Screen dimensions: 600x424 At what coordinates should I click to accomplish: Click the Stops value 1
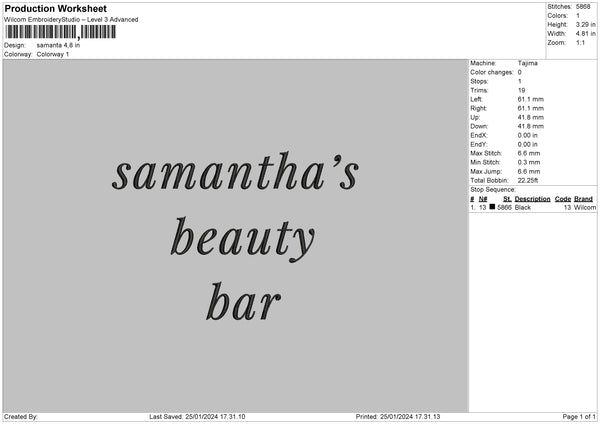click(520, 81)
